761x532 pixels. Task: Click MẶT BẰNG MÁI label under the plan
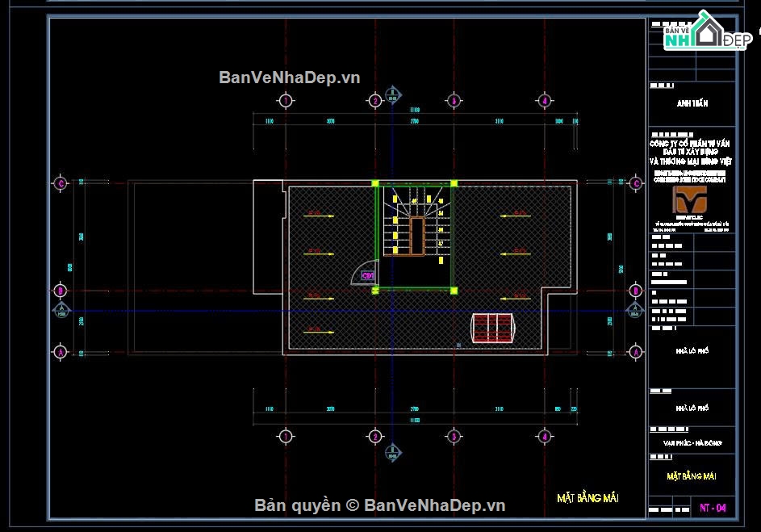click(587, 497)
